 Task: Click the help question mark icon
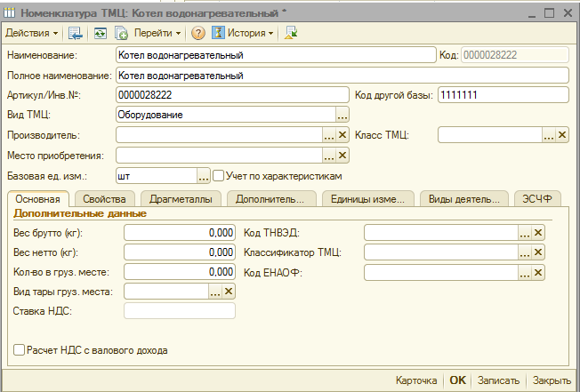(198, 33)
